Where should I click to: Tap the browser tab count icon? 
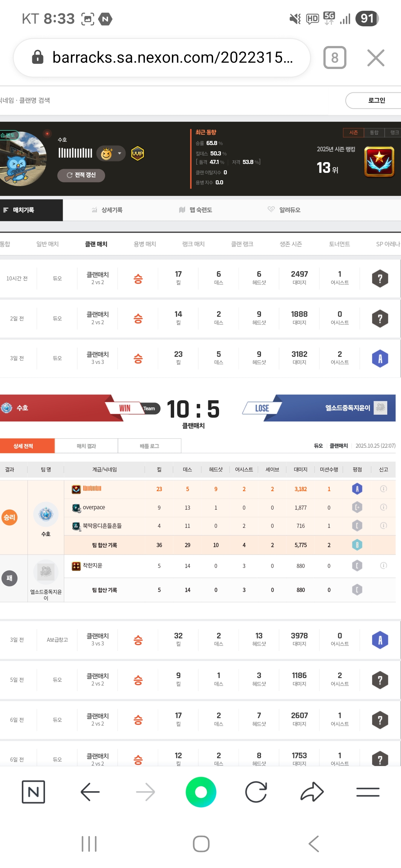[x=335, y=57]
